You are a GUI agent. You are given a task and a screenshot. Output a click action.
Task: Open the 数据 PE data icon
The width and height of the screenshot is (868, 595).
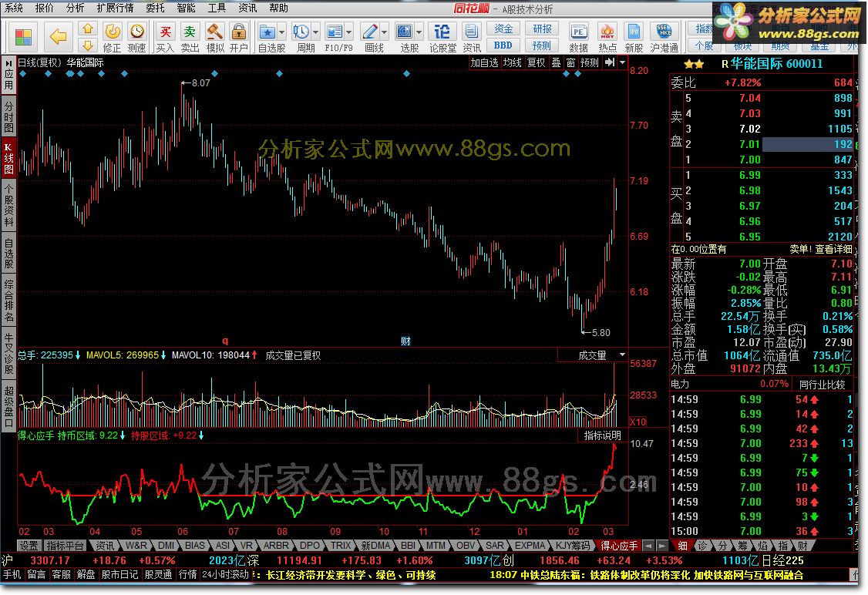click(578, 32)
